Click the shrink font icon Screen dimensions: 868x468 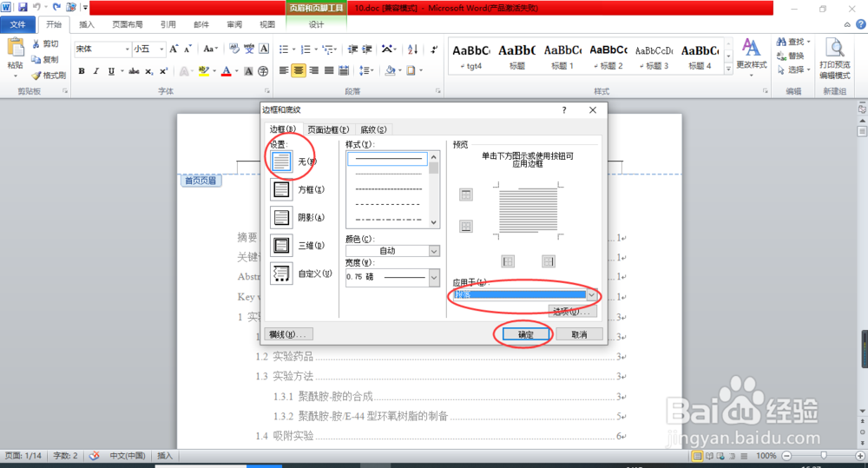[x=187, y=49]
